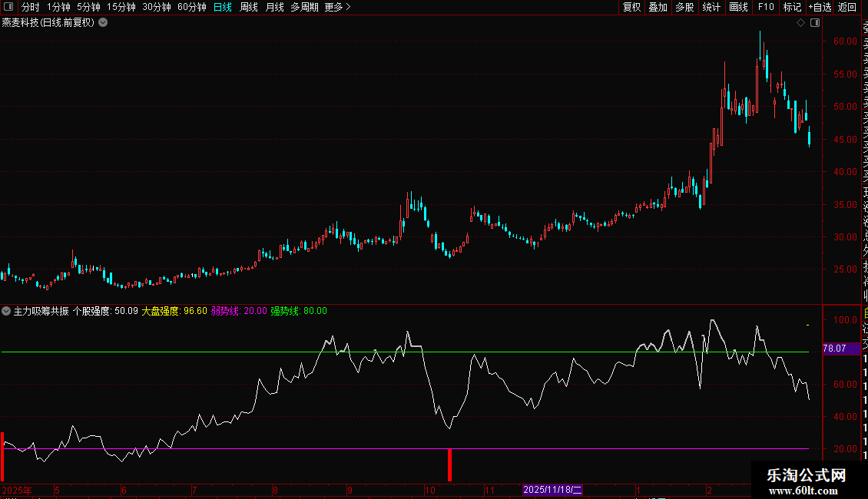Add stock via +自选 button
The width and height of the screenshot is (868, 499).
click(820, 7)
